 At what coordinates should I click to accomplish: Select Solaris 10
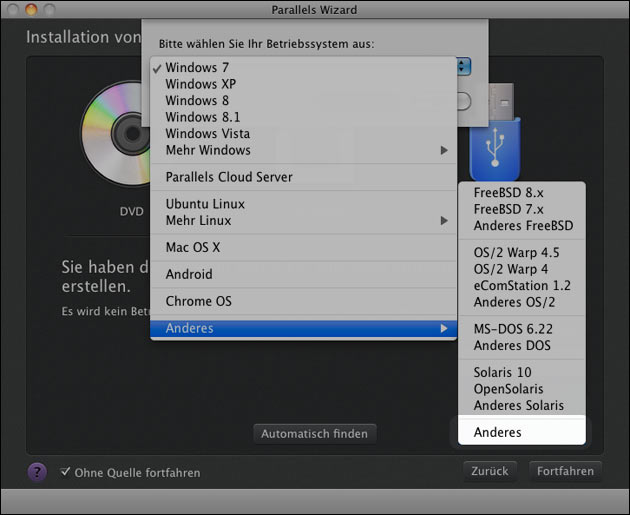coord(522,372)
